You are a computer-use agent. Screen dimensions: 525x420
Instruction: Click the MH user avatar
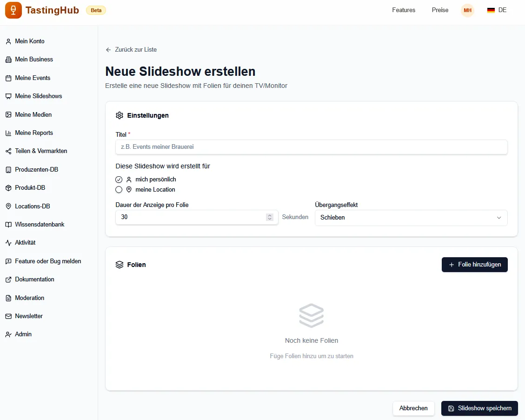click(x=467, y=10)
